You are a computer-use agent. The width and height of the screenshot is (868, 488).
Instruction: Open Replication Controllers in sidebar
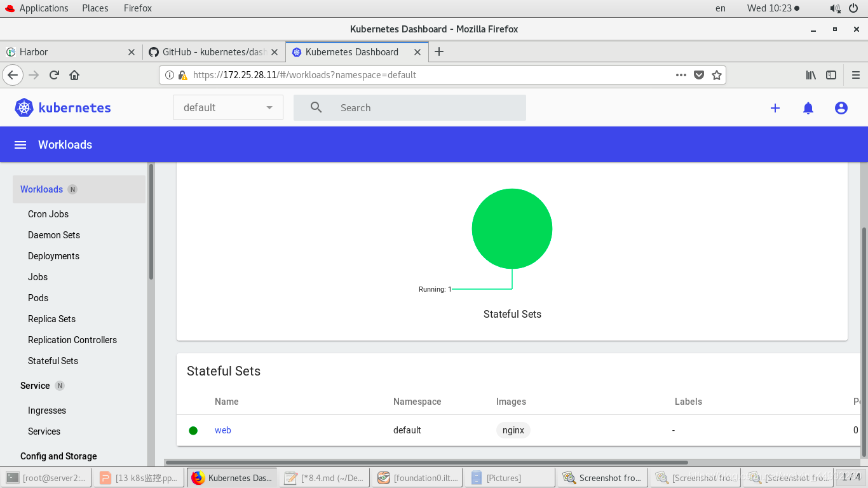[x=72, y=340]
